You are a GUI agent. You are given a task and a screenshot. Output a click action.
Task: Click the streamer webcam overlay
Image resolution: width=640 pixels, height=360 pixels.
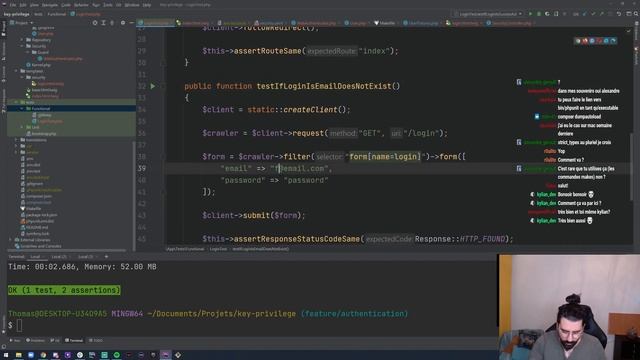(569, 307)
